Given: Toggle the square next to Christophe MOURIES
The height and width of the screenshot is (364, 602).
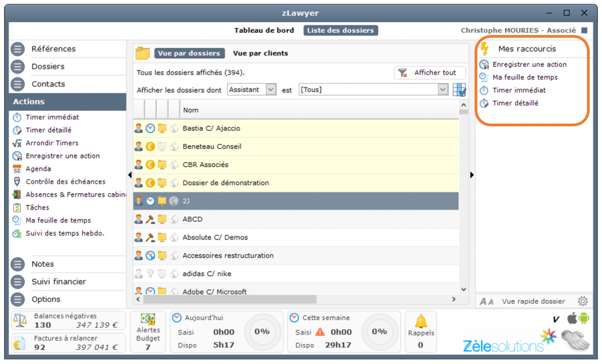Looking at the screenshot, I should click(x=584, y=31).
